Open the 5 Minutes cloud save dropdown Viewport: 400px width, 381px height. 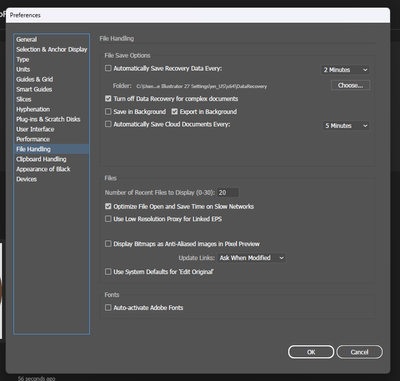click(x=346, y=126)
